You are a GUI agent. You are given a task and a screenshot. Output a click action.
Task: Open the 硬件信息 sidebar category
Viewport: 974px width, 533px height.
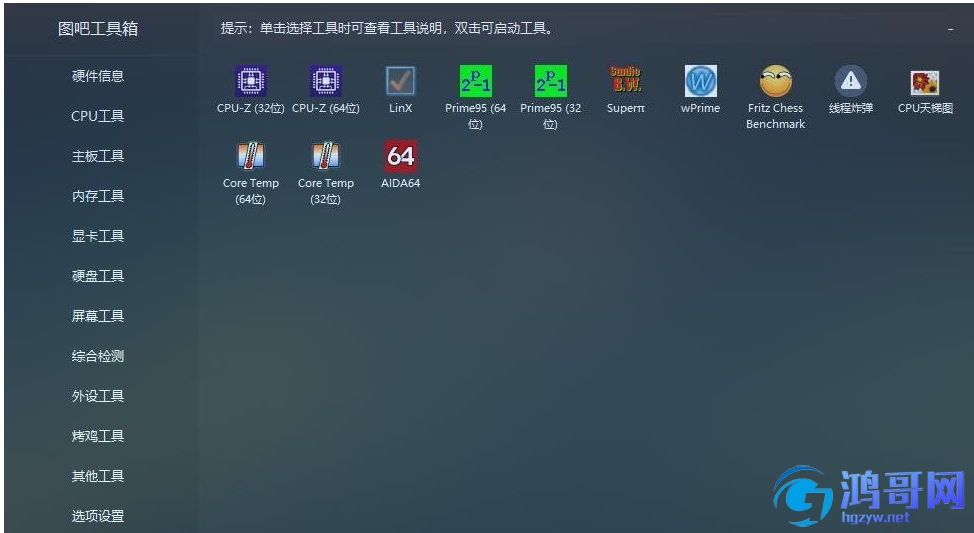click(98, 76)
